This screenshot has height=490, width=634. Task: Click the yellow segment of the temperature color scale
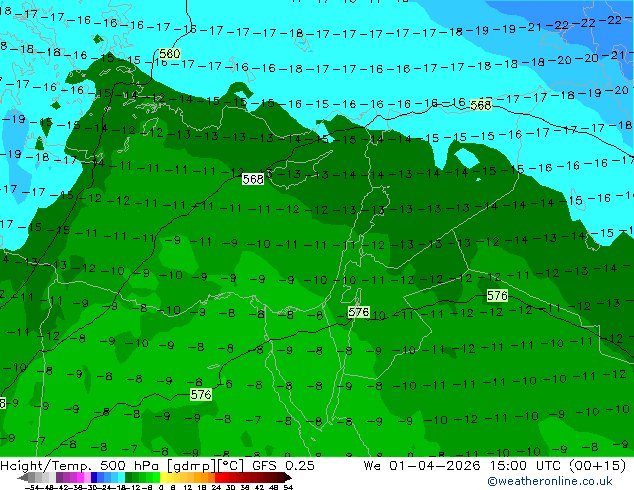coord(164,477)
